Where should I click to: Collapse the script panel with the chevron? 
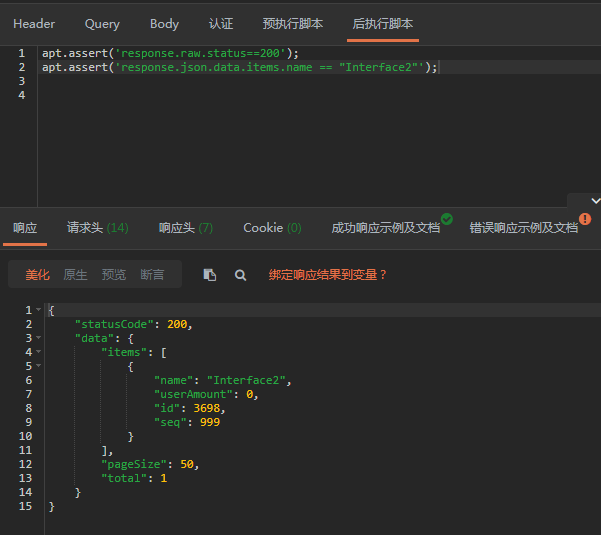[595, 201]
